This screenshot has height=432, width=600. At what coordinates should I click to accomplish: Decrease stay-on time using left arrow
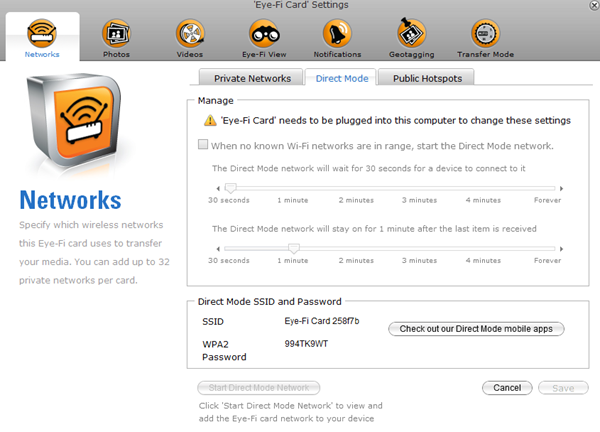[218, 249]
